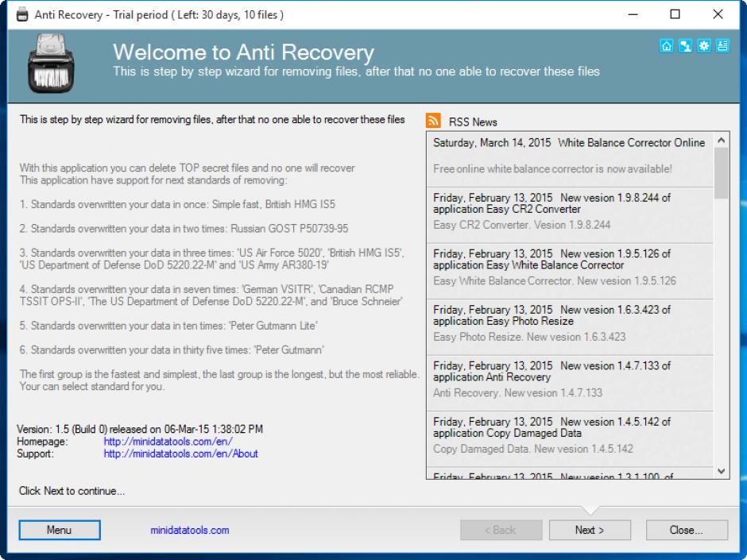Click the 'Welcome to Anti Recovery' title
The width and height of the screenshot is (747, 560).
243,52
